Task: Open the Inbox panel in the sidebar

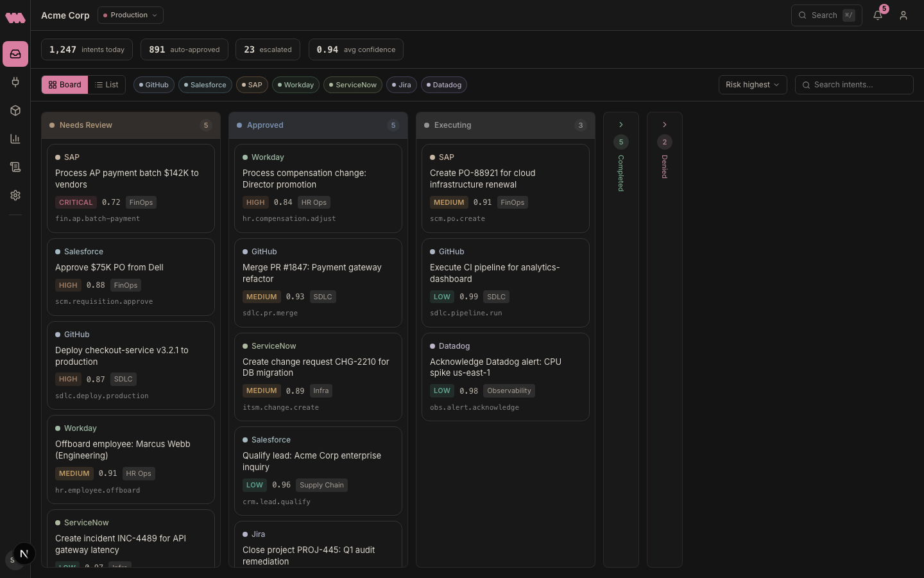Action: point(15,54)
